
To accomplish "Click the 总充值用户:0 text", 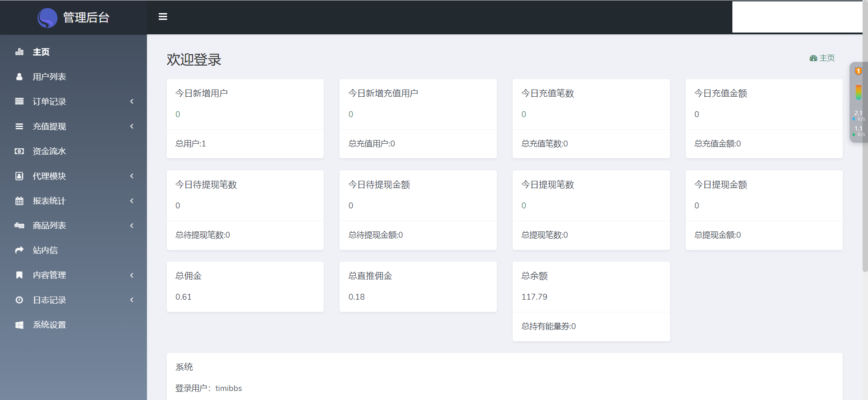I will [x=372, y=144].
